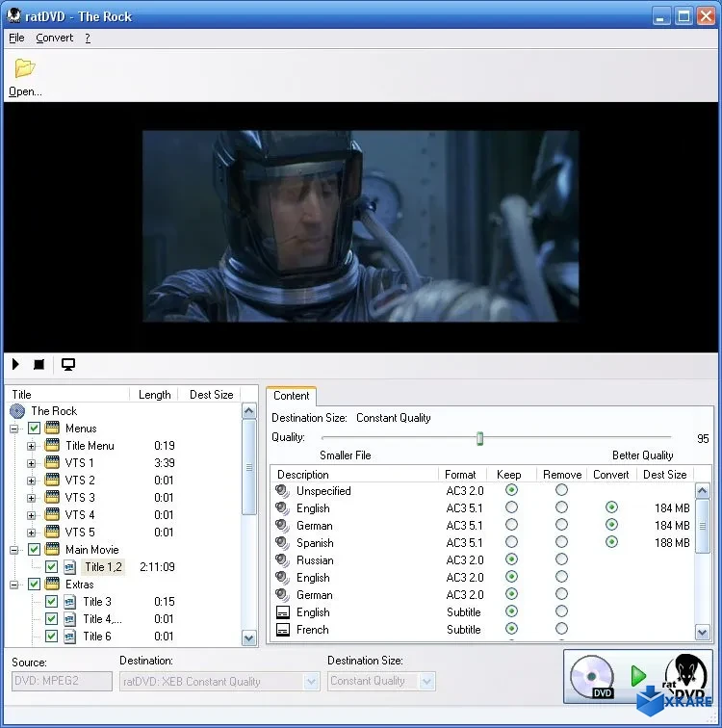Click The Rock disc icon in tree
This screenshot has width=722, height=728.
click(17, 411)
